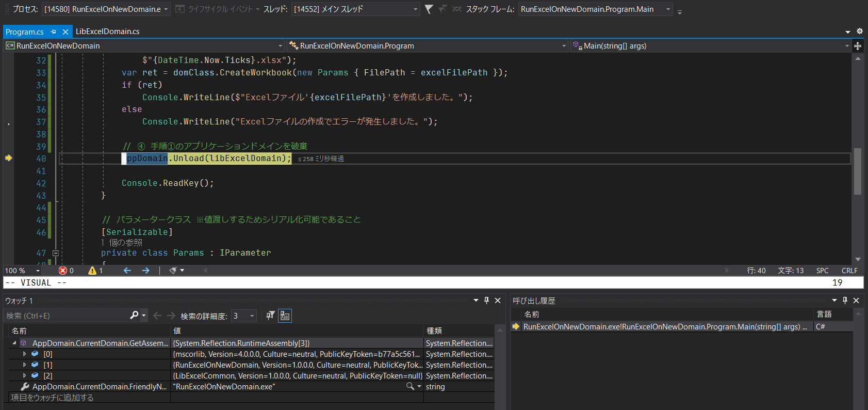The image size is (868, 410).
Task: Open debug toolbar overflow options
Action: 680,11
